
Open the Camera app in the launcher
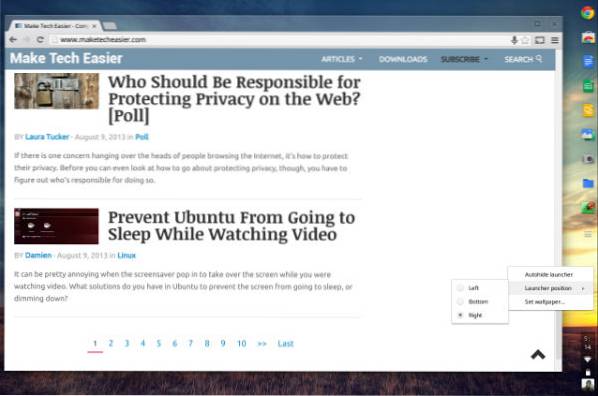(x=588, y=159)
